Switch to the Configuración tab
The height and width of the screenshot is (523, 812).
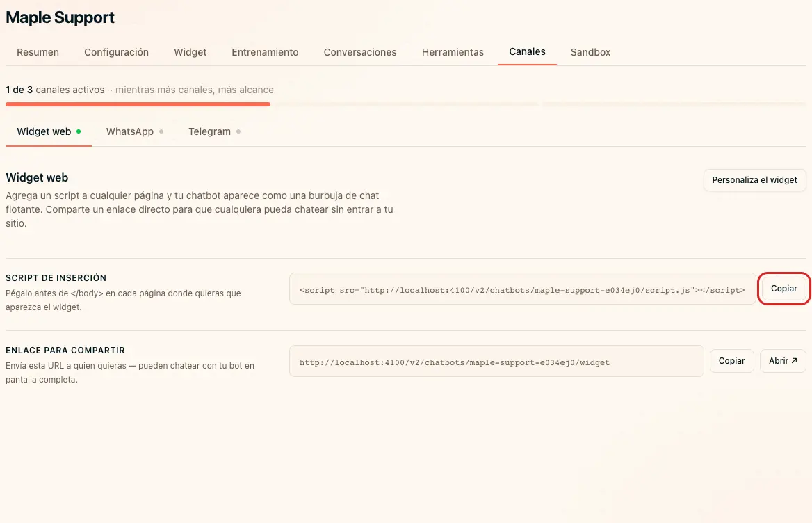pyautogui.click(x=117, y=52)
